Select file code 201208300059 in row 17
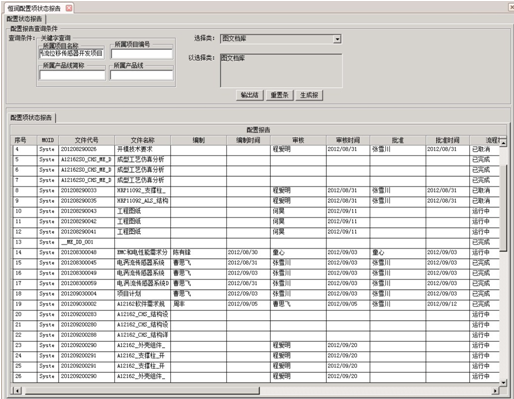This screenshot has width=514, height=399. click(86, 284)
